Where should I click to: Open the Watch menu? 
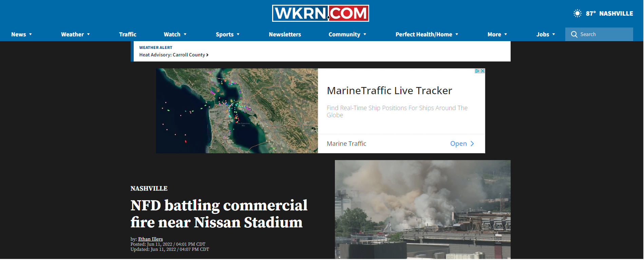tap(172, 34)
